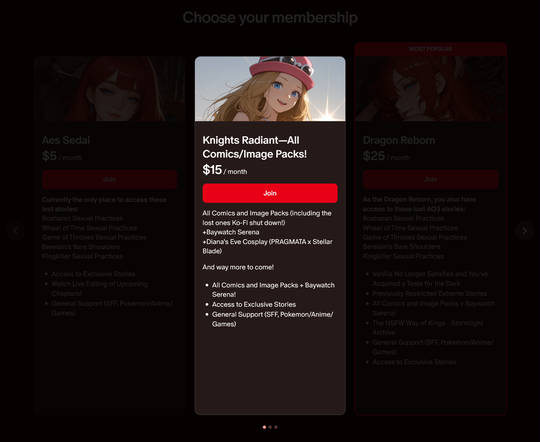Go to next membership with right arrow
The height and width of the screenshot is (442, 540).
click(x=524, y=230)
